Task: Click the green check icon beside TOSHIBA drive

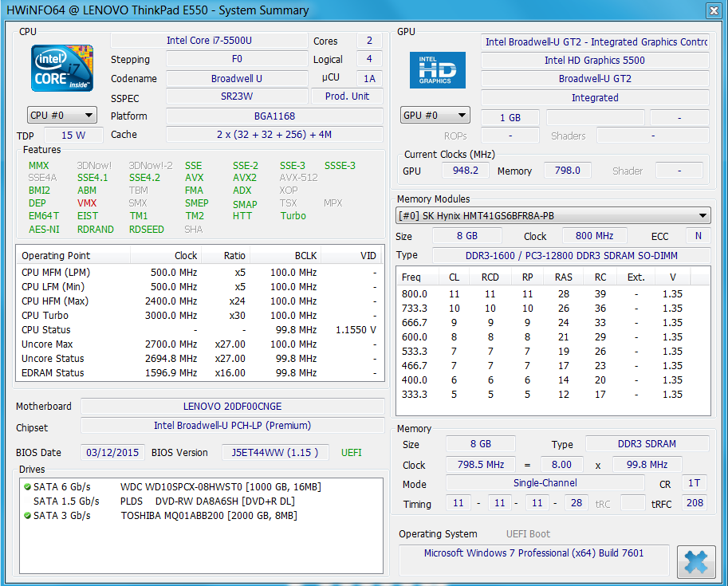Action: pyautogui.click(x=27, y=516)
